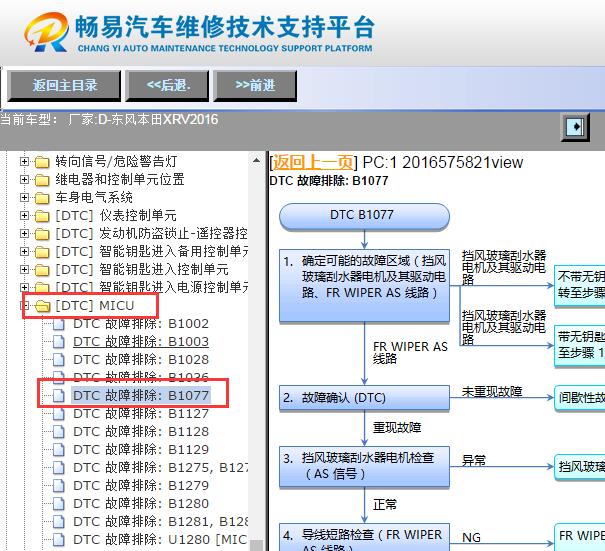
Task: Expand [DTC] 智能钥匙进入备用控制单元 folder
Action: [x=24, y=252]
